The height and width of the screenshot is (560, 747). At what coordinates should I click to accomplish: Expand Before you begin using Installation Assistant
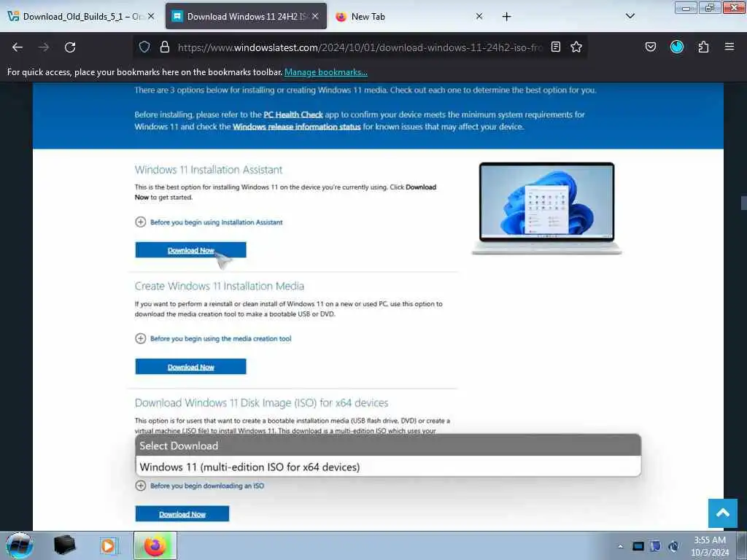[209, 222]
